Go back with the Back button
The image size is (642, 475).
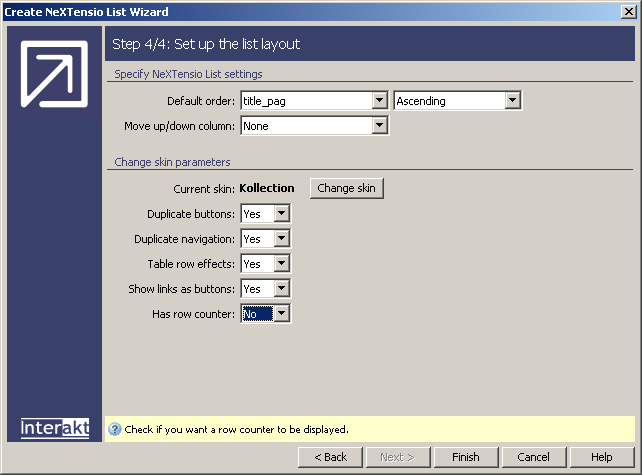point(330,457)
